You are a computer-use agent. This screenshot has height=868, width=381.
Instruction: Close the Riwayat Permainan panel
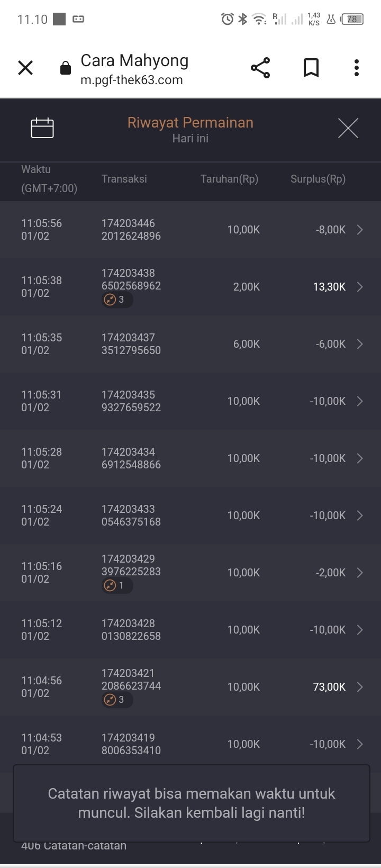348,128
